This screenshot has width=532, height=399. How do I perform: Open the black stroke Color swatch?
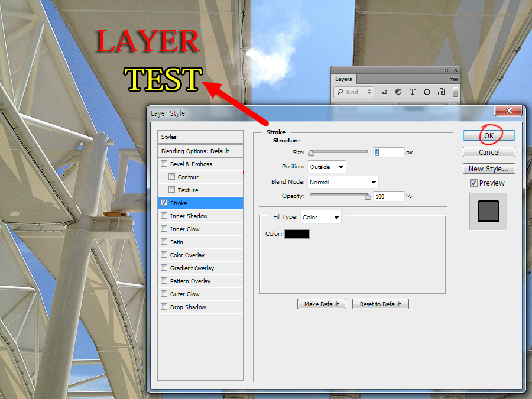[297, 233]
